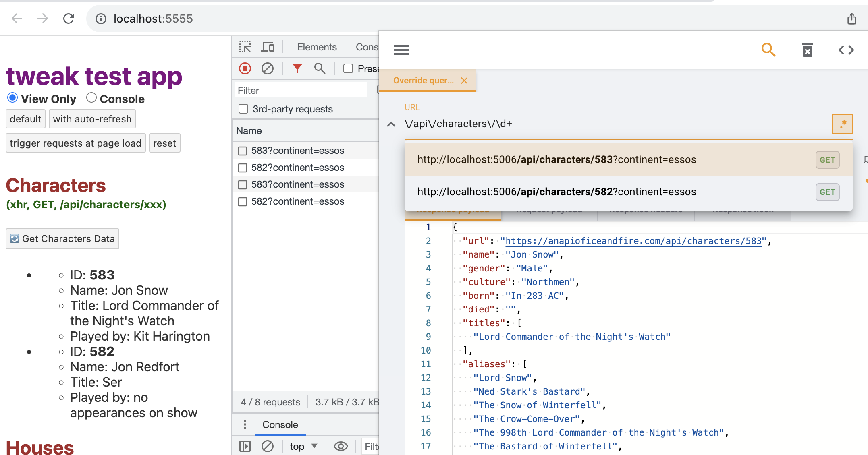Collapse the URL rule chevron
This screenshot has height=455, width=868.
coord(391,124)
